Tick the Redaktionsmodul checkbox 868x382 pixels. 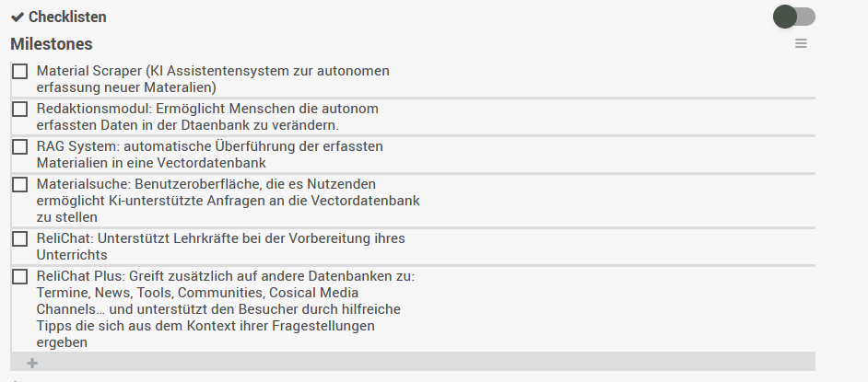20,110
